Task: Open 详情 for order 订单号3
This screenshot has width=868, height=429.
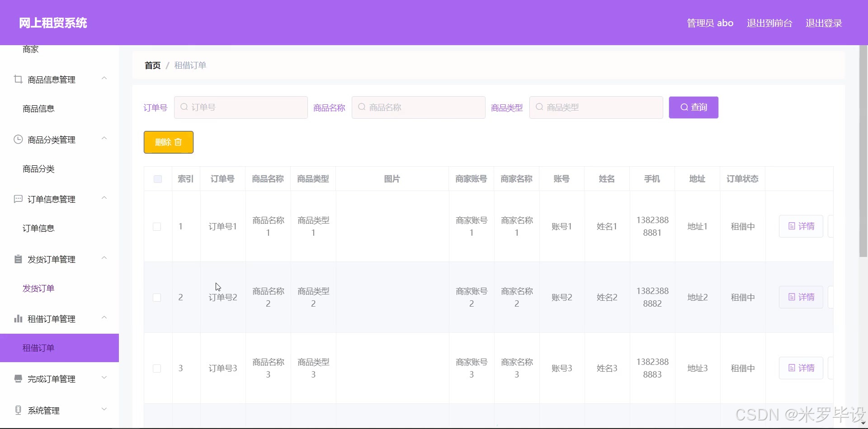Action: (x=801, y=368)
